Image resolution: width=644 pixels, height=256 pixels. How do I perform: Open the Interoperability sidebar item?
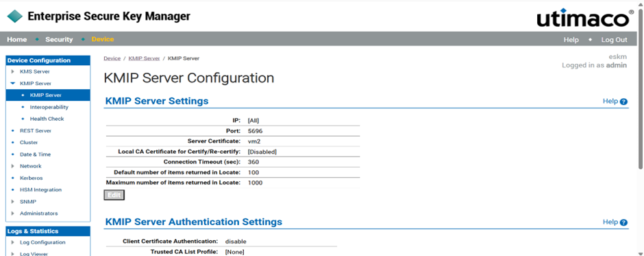(49, 107)
